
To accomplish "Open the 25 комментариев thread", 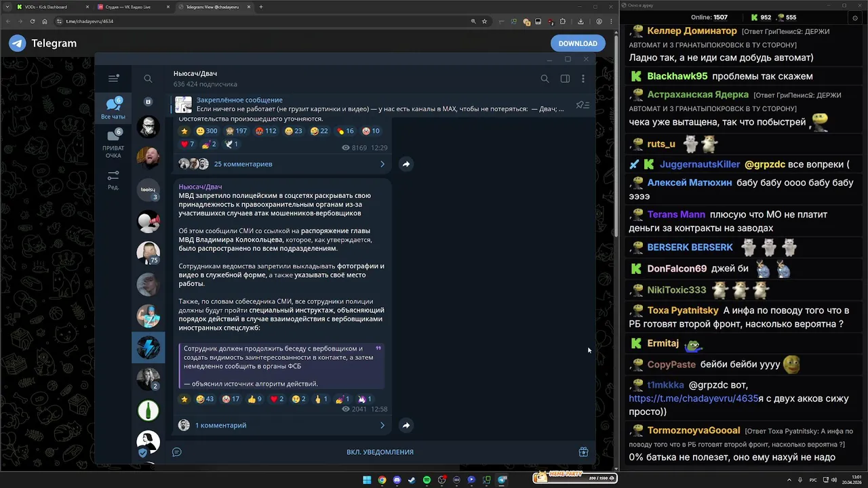I will pos(243,164).
